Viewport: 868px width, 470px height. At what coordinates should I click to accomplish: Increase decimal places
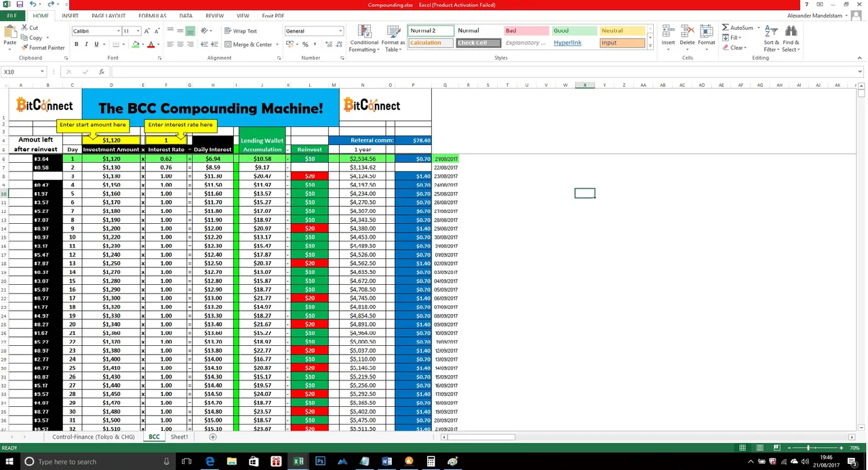point(329,45)
